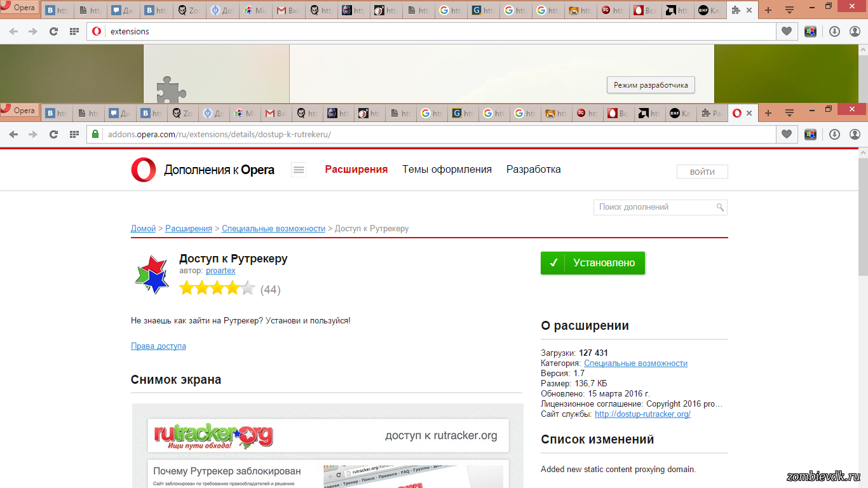Bookmark the addons page with the heart icon
This screenshot has height=488, width=868.
[x=787, y=134]
